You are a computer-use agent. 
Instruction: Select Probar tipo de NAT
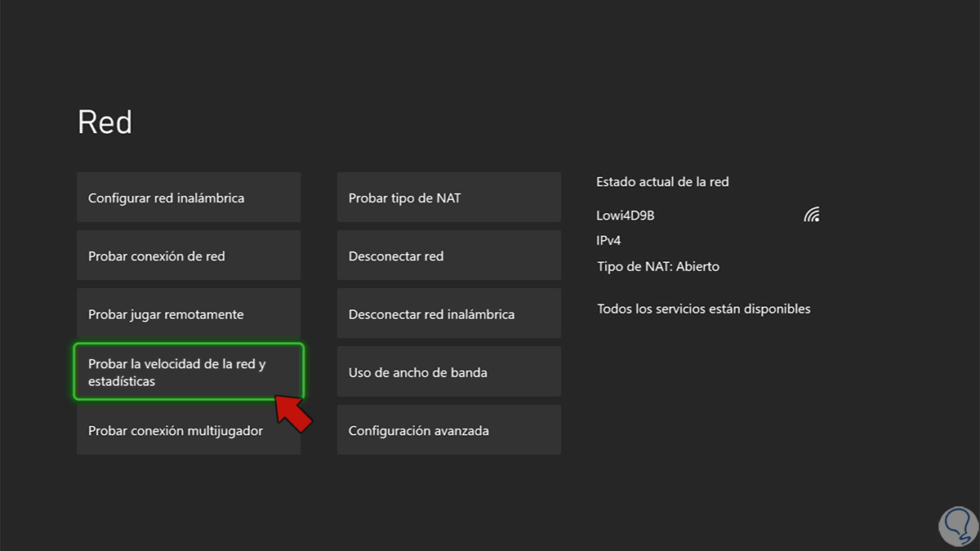pyautogui.click(x=448, y=198)
